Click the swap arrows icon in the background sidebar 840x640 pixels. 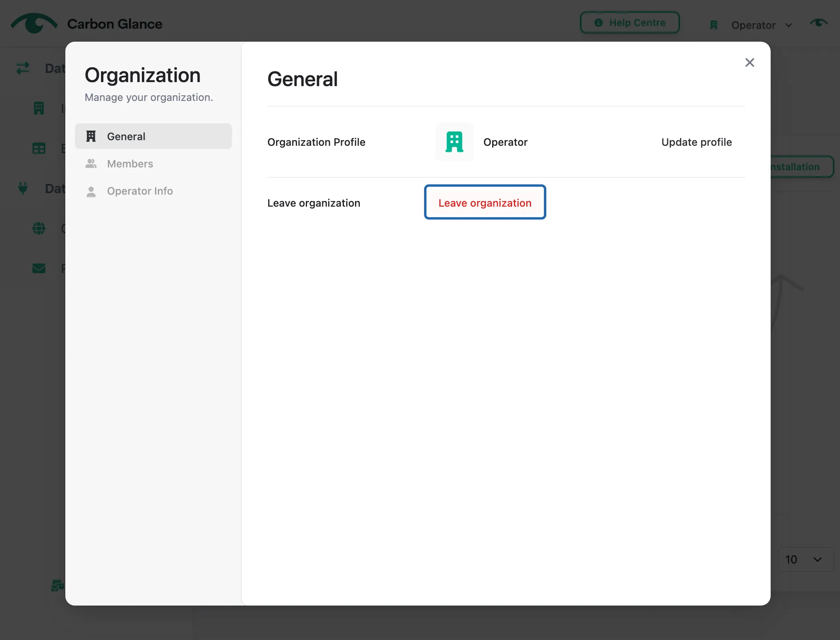[23, 68]
